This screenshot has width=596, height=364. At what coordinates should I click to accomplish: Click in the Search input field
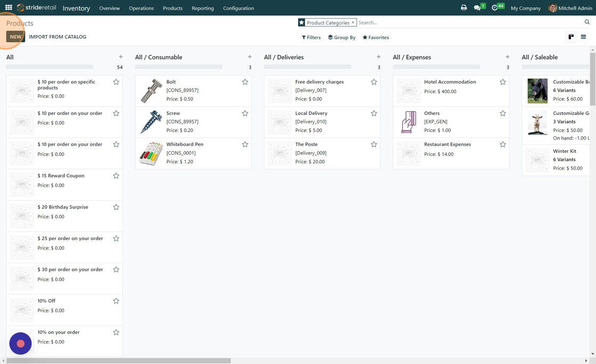[x=470, y=22]
